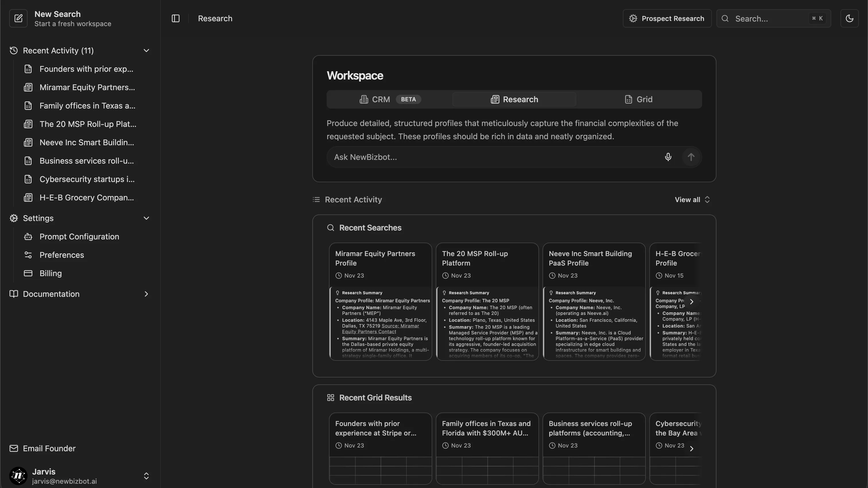Click the Ask NewBizbot input field
The width and height of the screenshot is (868, 488).
coord(472,157)
